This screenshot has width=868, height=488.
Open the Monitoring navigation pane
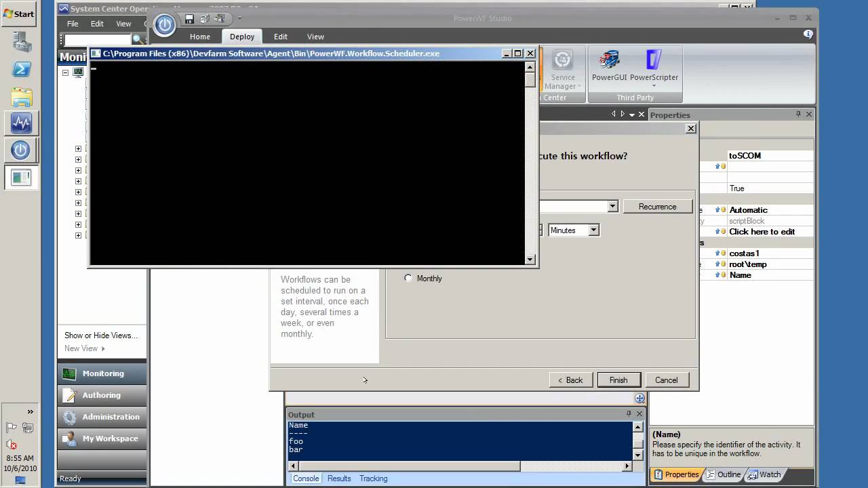click(x=102, y=373)
